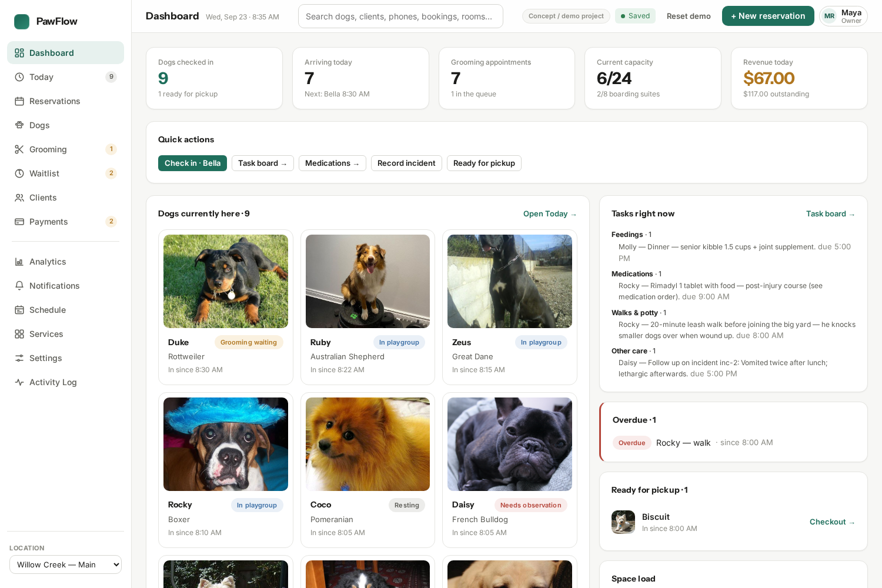This screenshot has height=588, width=882.
Task: Click the Services grid icon
Action: point(19,334)
